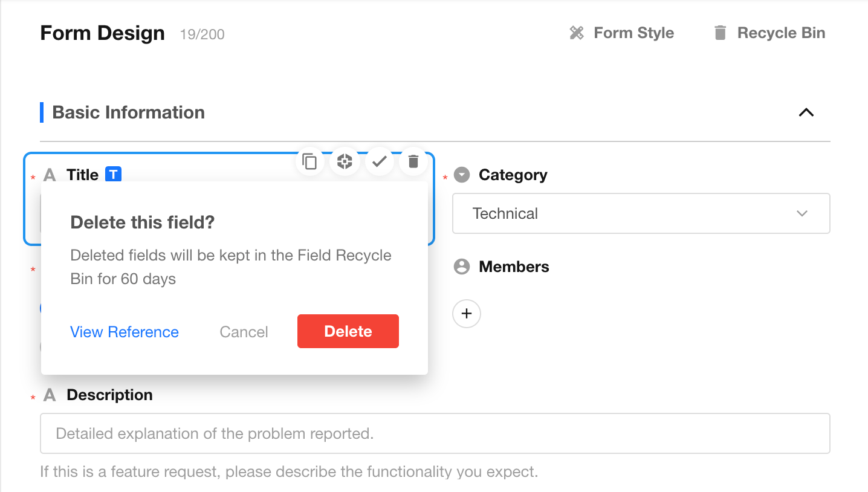Screen dimensions: 868x492
Task: Click the person icon beside Members
Action: [462, 267]
